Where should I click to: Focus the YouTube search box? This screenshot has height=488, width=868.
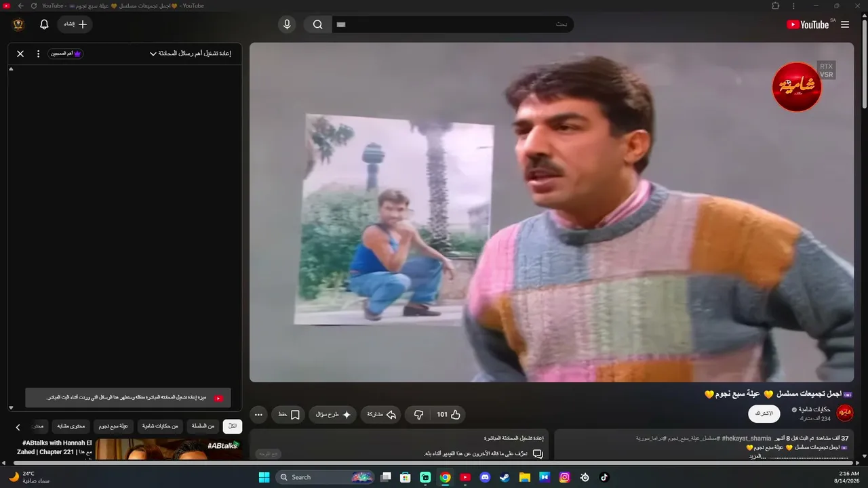coord(452,24)
